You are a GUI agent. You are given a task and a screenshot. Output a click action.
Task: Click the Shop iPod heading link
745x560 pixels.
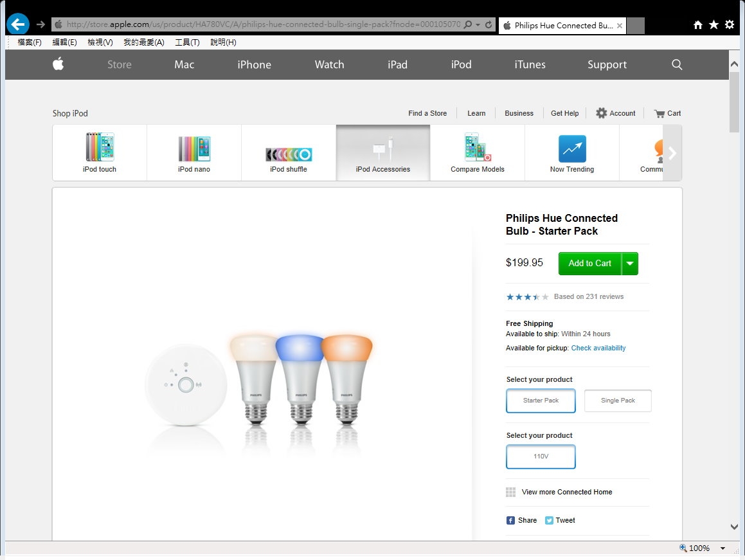point(70,114)
